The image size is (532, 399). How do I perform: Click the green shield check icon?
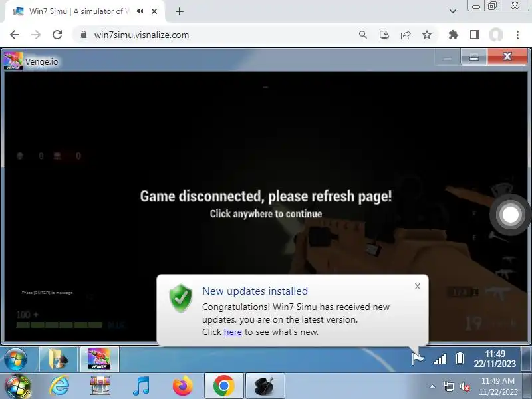pyautogui.click(x=180, y=298)
